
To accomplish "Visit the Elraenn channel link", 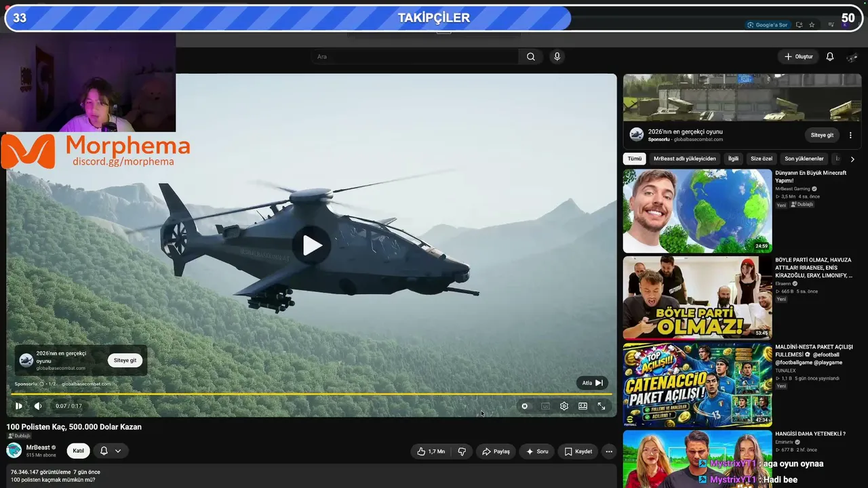I will click(x=783, y=284).
